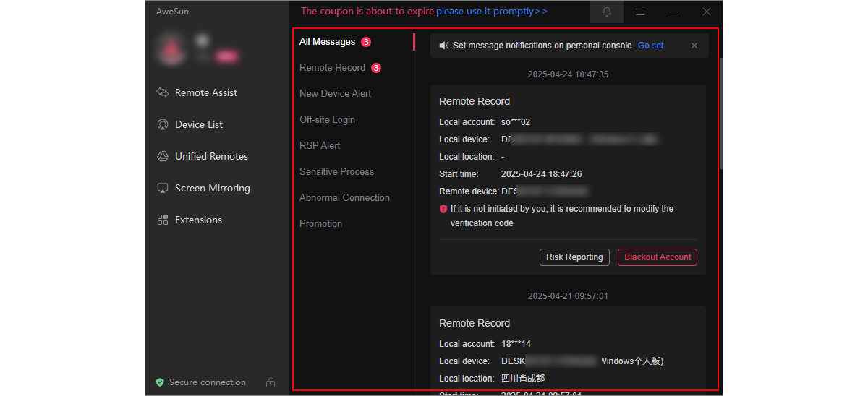Image resolution: width=868 pixels, height=396 pixels.
Task: Open Screen Mirroring in sidebar
Action: [213, 188]
